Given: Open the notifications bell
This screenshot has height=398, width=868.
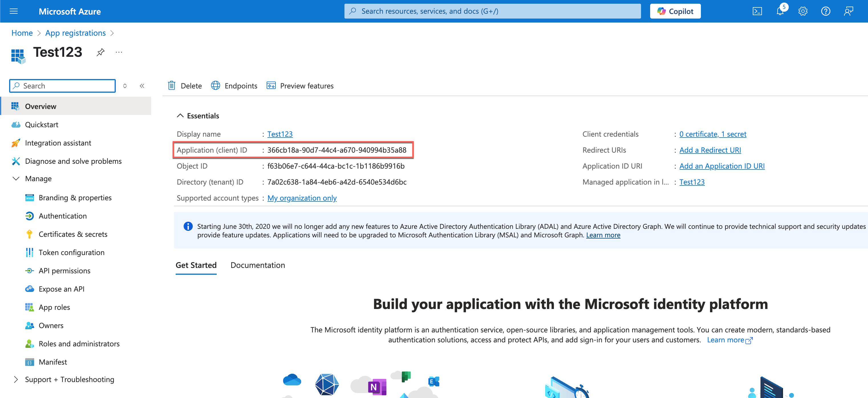Looking at the screenshot, I should point(780,11).
